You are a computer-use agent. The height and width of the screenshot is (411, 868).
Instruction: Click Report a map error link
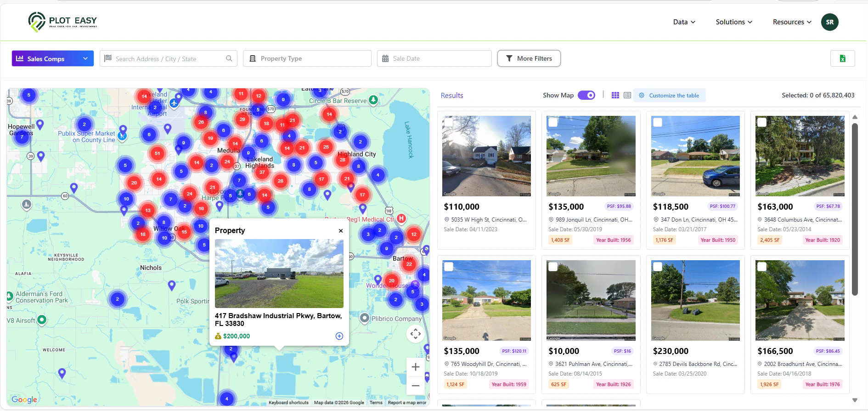407,403
